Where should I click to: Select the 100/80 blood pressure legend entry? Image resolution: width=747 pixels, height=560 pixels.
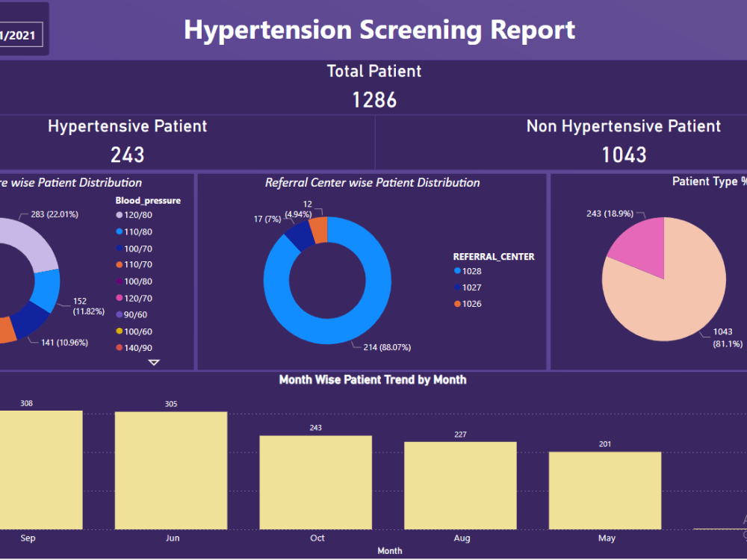(x=134, y=281)
